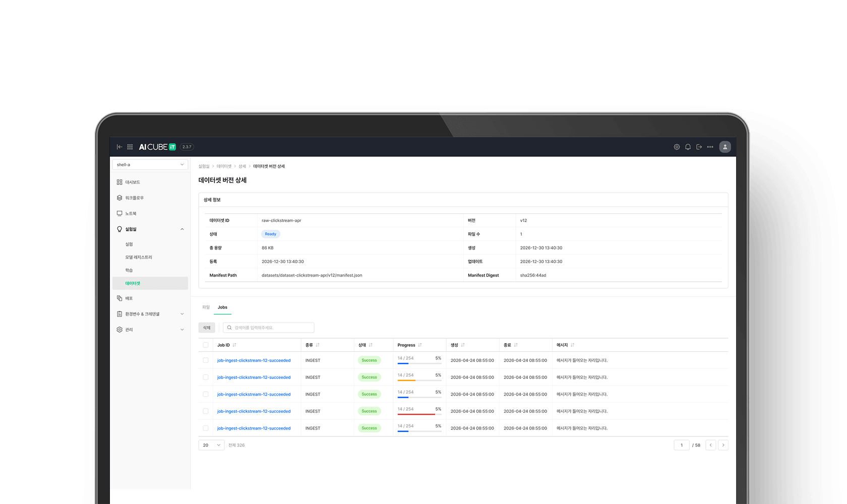
Task: Select 데이터셋 in the sidebar
Action: point(150,283)
